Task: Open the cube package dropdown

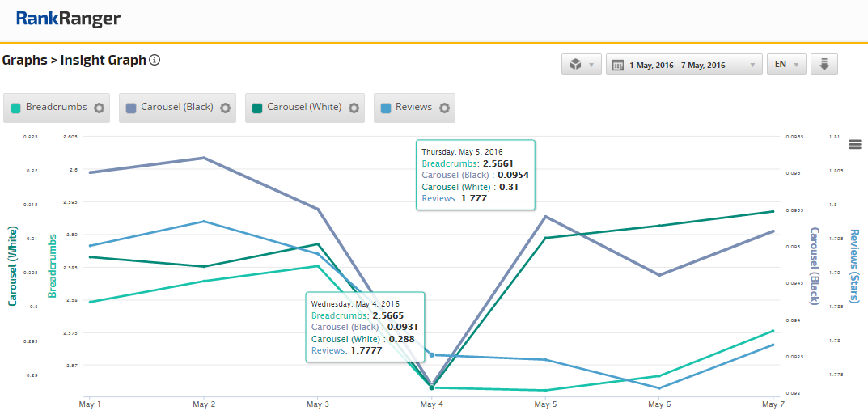Action: [x=581, y=65]
